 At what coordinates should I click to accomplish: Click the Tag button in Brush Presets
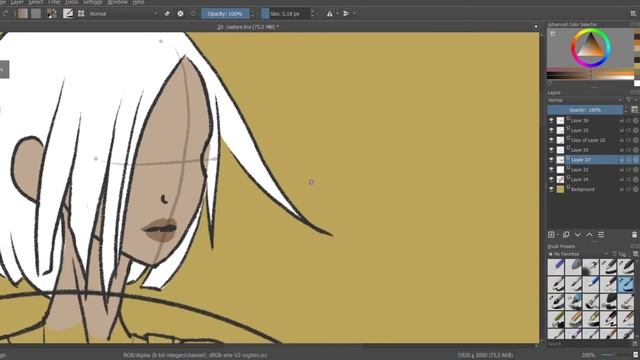coord(620,254)
